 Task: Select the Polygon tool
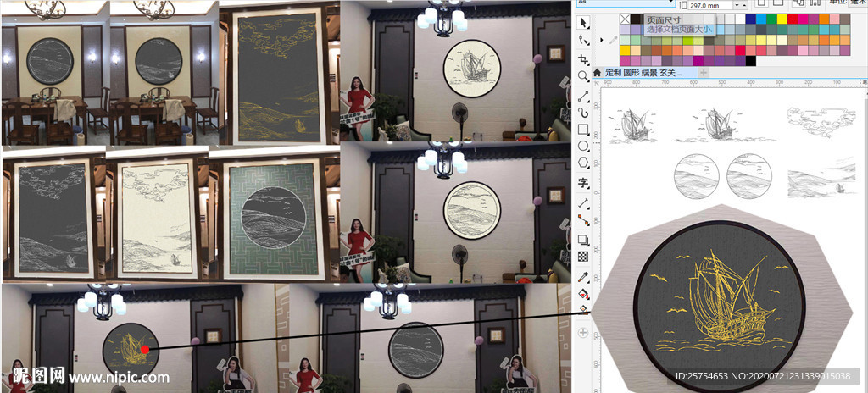583,163
